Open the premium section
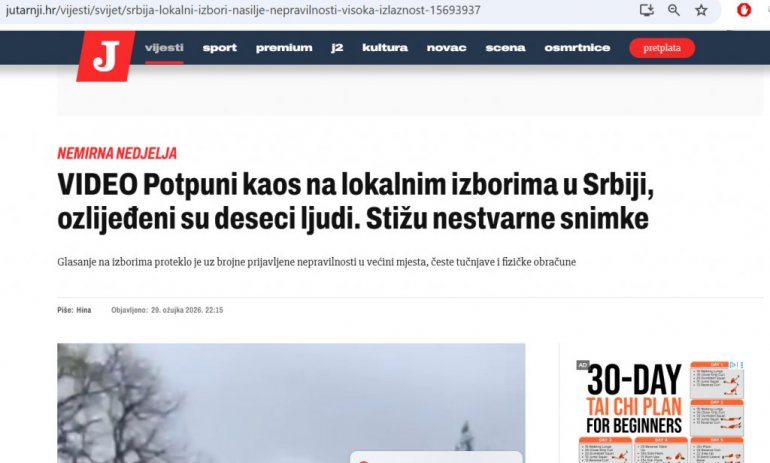This screenshot has height=463, width=770. coord(284,48)
